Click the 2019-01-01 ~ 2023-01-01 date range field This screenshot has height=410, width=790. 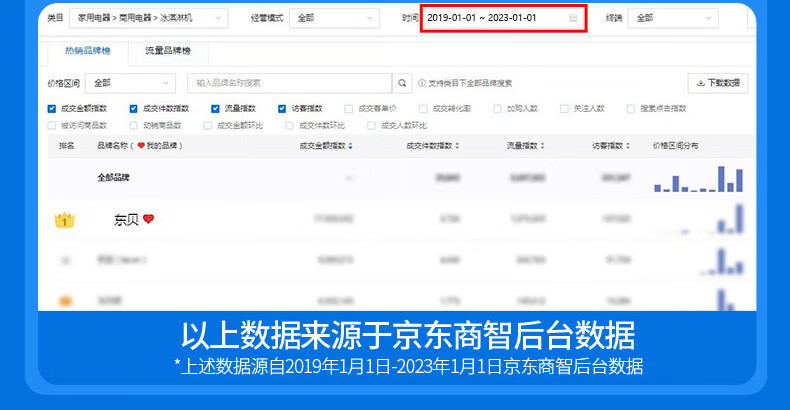tap(503, 18)
